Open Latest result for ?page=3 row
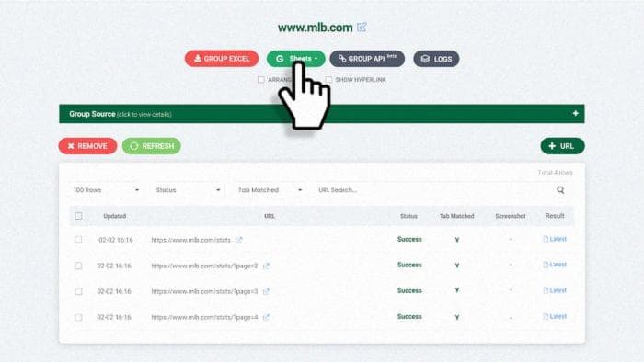 555,290
